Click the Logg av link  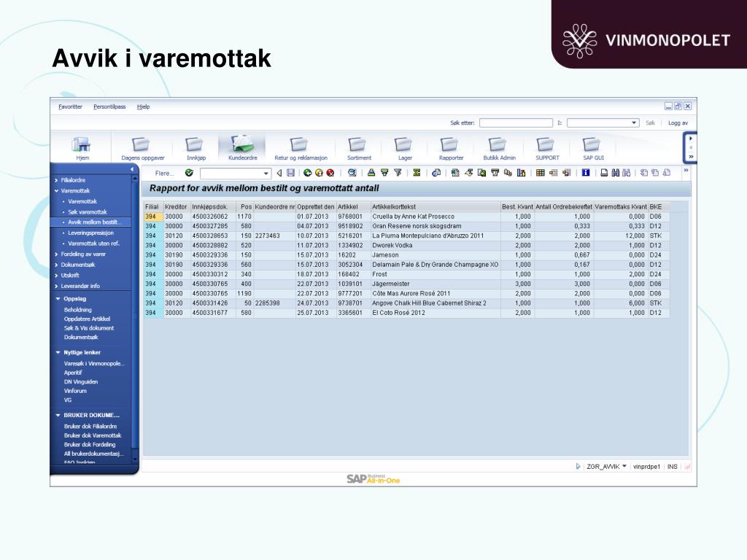point(678,122)
